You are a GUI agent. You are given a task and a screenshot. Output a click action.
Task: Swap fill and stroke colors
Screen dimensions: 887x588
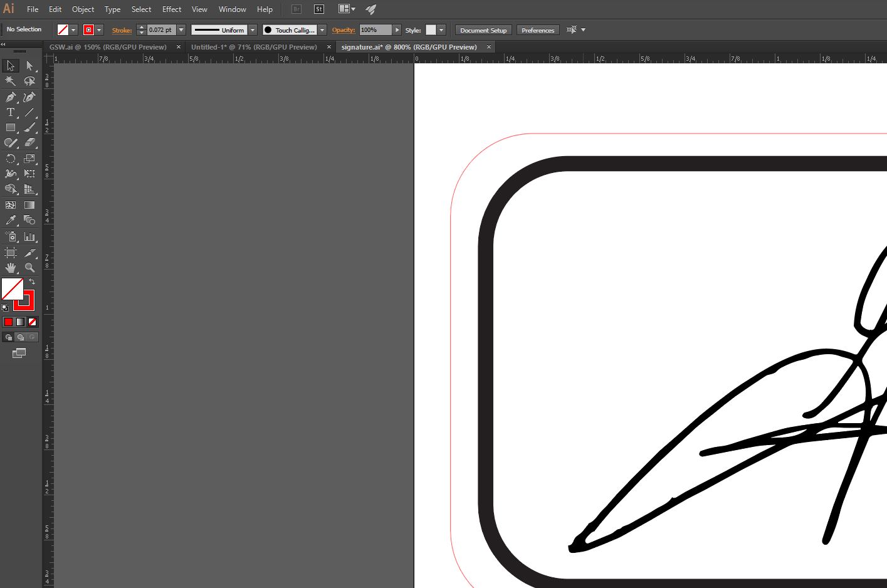[x=32, y=282]
